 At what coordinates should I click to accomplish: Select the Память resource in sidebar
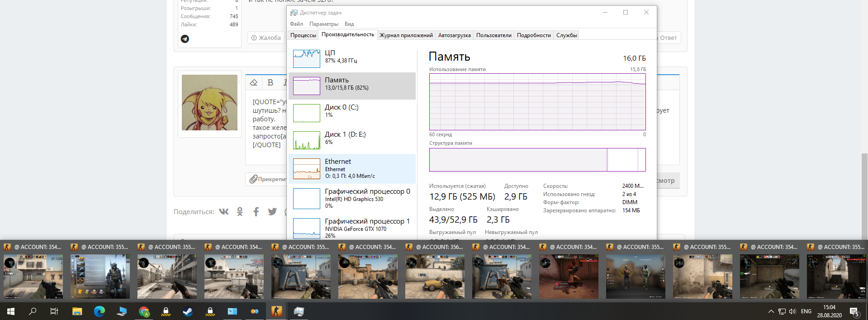(x=352, y=86)
